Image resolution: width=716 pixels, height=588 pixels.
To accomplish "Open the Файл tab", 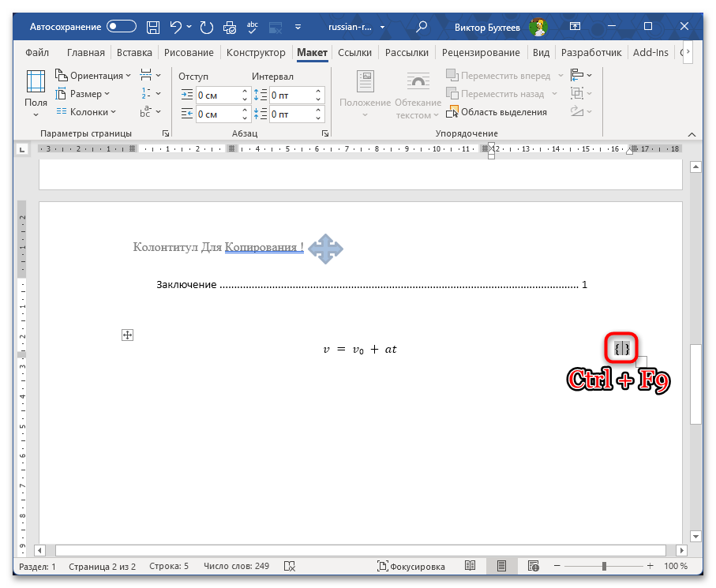I will 37,53.
